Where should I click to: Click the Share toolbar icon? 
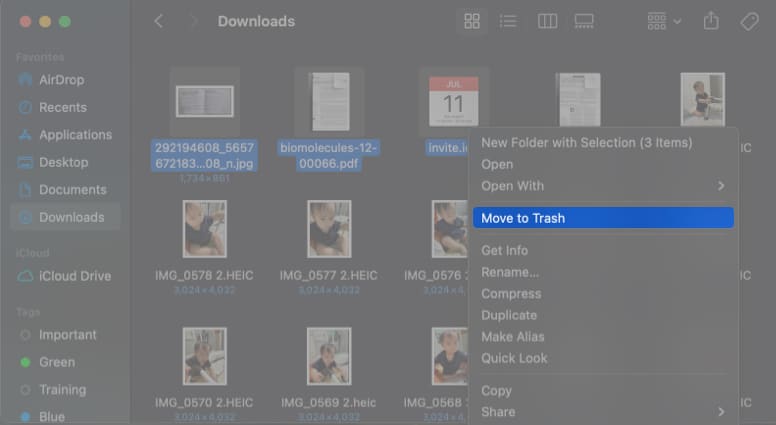coord(711,21)
